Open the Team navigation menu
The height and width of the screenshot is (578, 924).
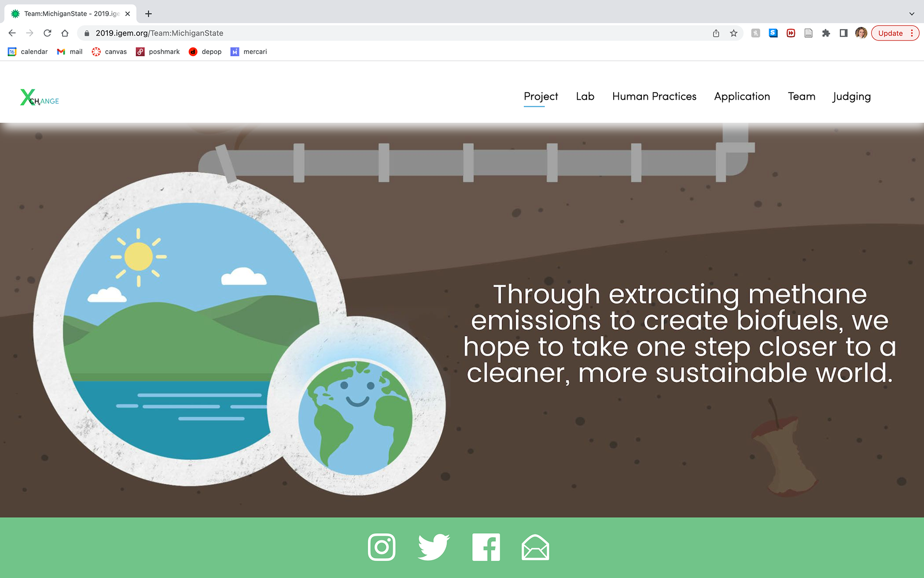(801, 96)
